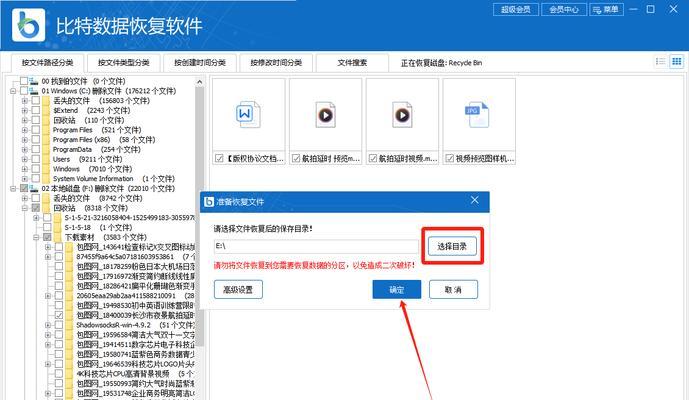Uncheck 包图网_18400039长沙市夜景航拍 checkbox
Image resolution: width=689 pixels, height=400 pixels.
point(59,315)
